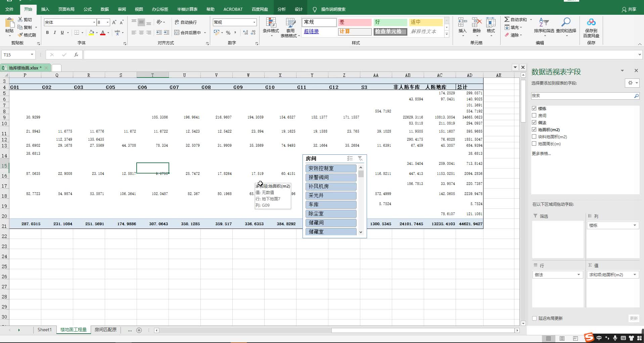The width and height of the screenshot is (644, 343).
Task: Open the 页面布局 ribbon tab
Action: [x=66, y=9]
